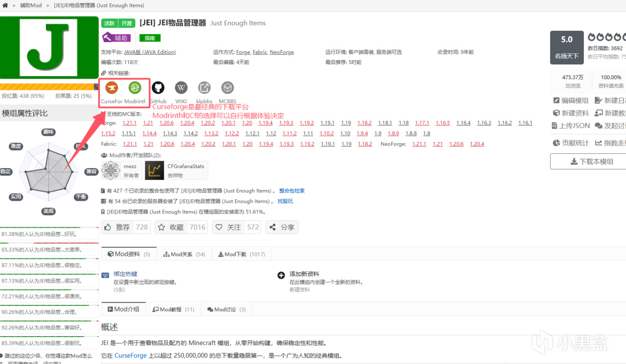This screenshot has width=626, height=364.
Task: Click 新建日志 edit icon link
Action: 610,100
